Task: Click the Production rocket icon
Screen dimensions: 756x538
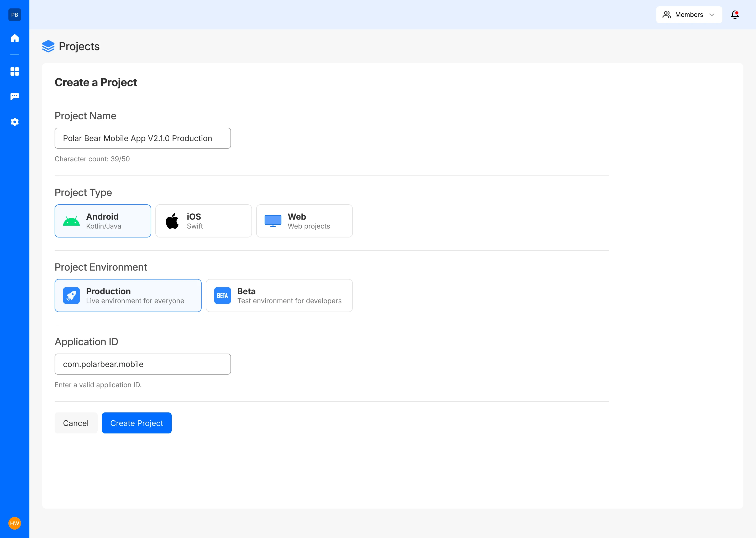Action: coord(71,296)
